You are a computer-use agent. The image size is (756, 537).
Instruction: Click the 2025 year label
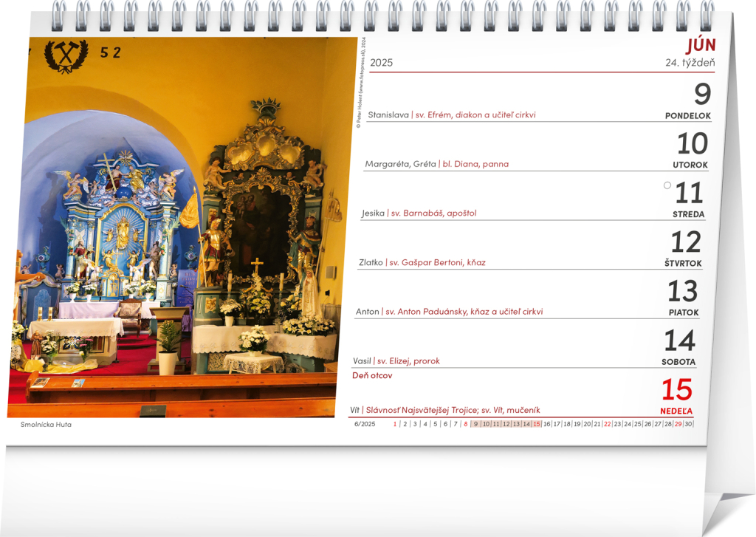point(381,63)
